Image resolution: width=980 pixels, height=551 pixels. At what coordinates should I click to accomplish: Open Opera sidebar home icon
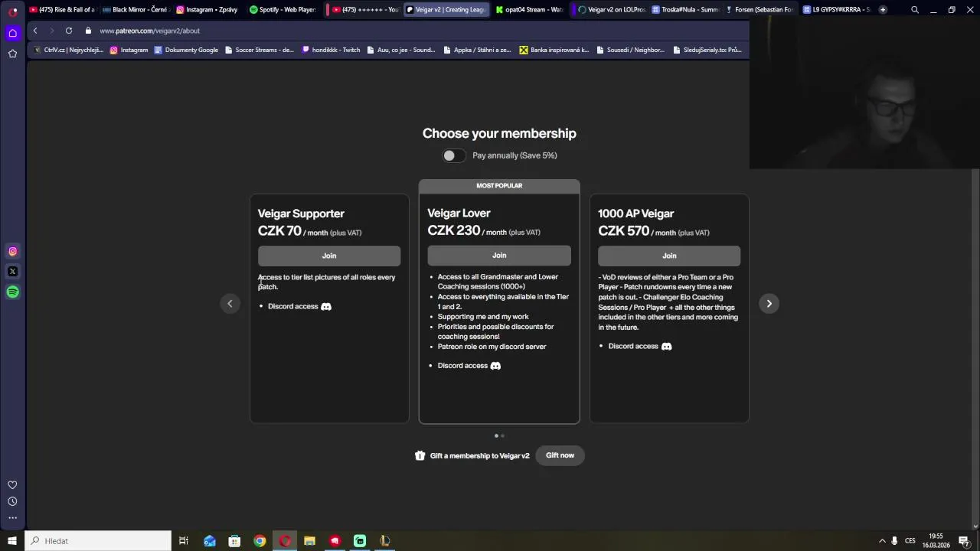12,33
